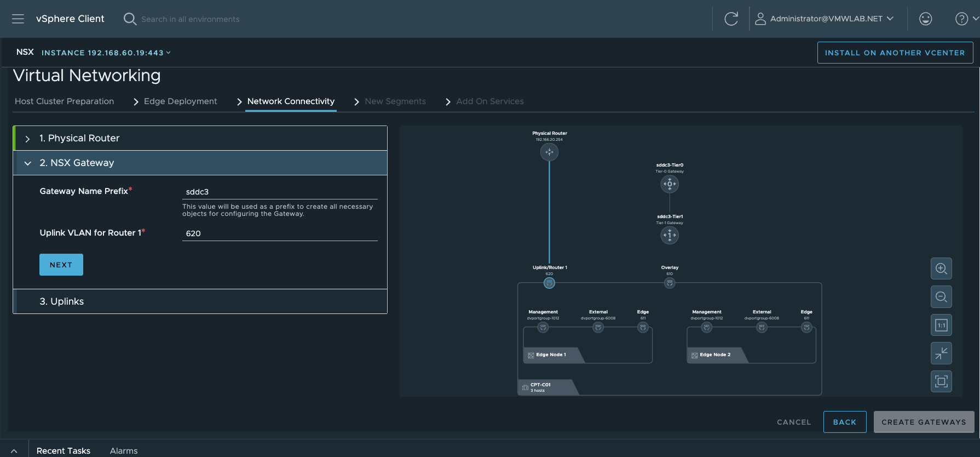This screenshot has height=457, width=980.
Task: Open the 3. Uplinks section
Action: pyautogui.click(x=200, y=301)
